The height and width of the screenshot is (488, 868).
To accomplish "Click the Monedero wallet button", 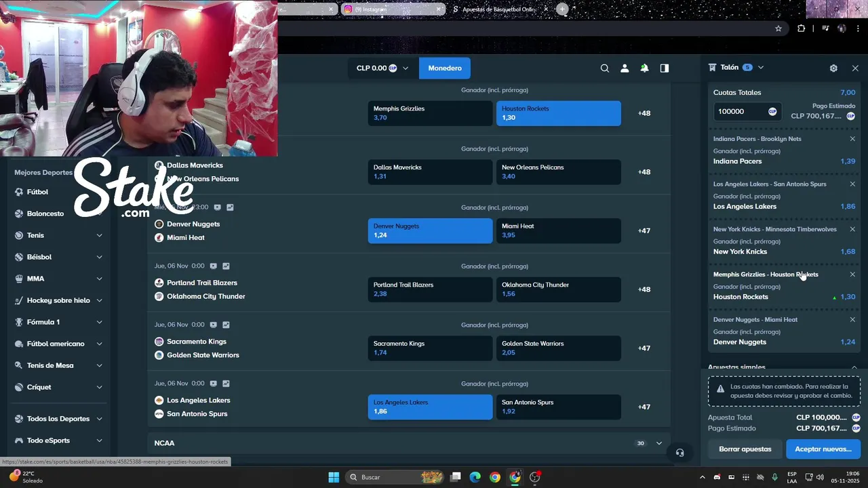I will coord(445,68).
